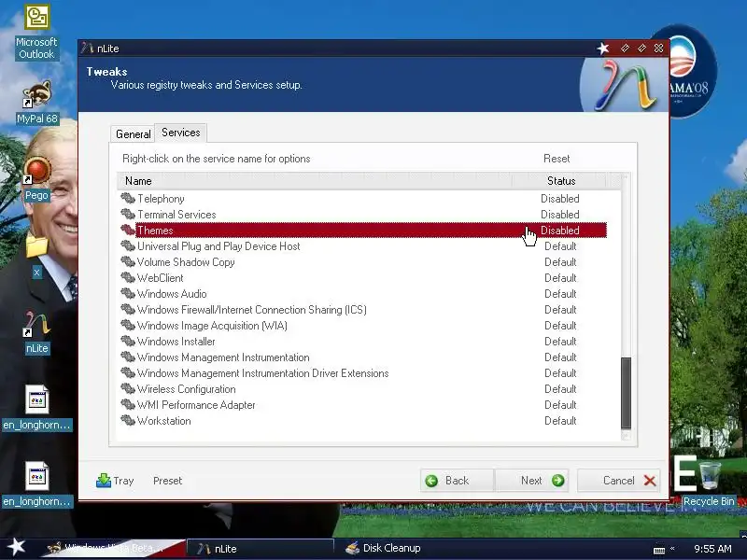Click the Preset button
This screenshot has width=747, height=560.
click(x=168, y=481)
